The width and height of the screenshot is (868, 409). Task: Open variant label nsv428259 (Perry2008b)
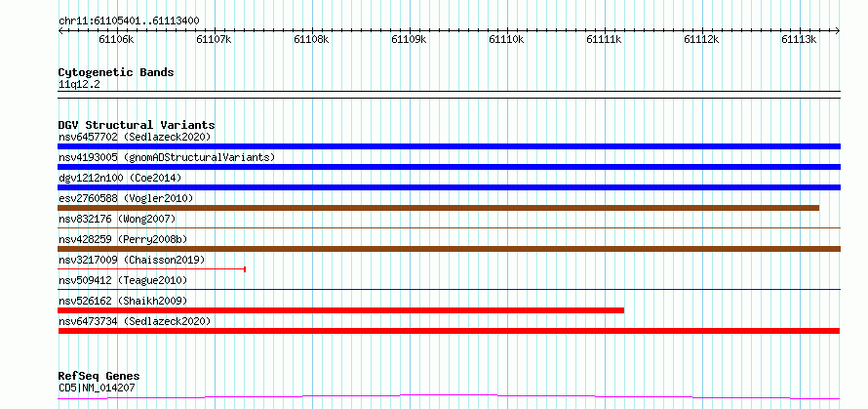click(x=123, y=239)
